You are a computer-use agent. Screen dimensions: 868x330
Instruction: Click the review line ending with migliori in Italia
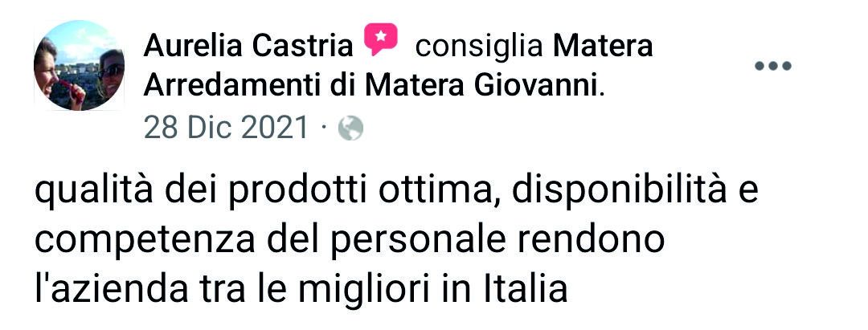point(301,290)
